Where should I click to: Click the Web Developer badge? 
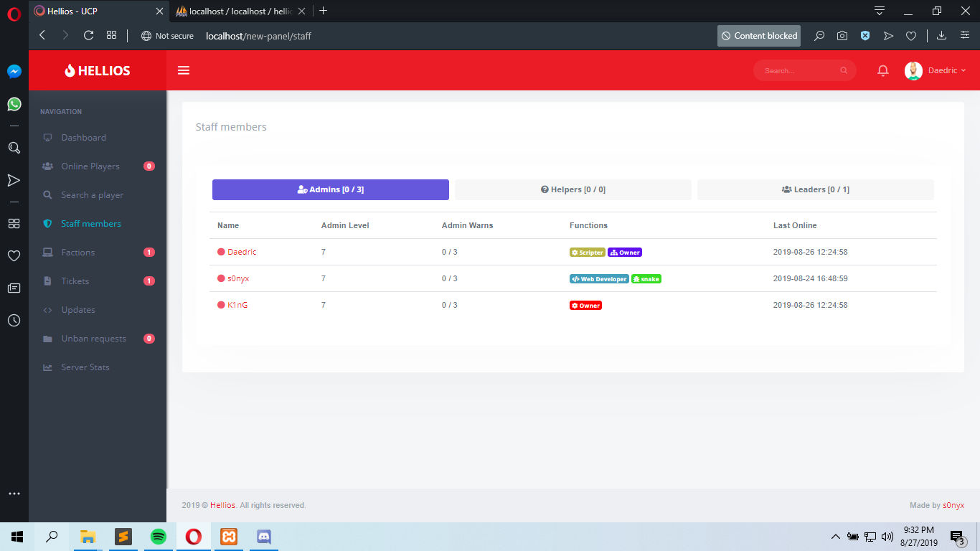tap(599, 279)
